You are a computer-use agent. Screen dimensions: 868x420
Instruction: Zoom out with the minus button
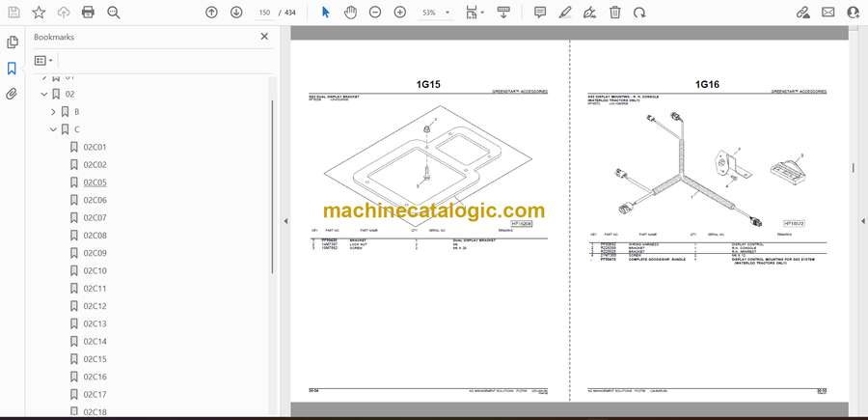pyautogui.click(x=375, y=13)
